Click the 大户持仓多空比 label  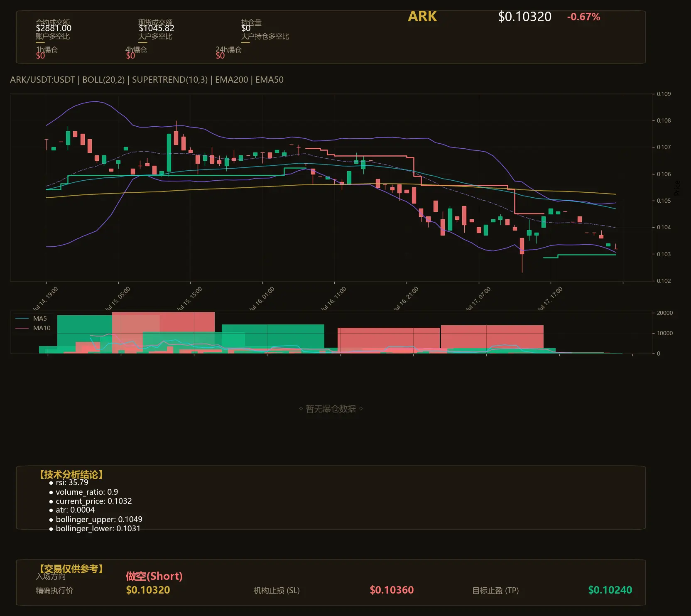[x=265, y=36]
